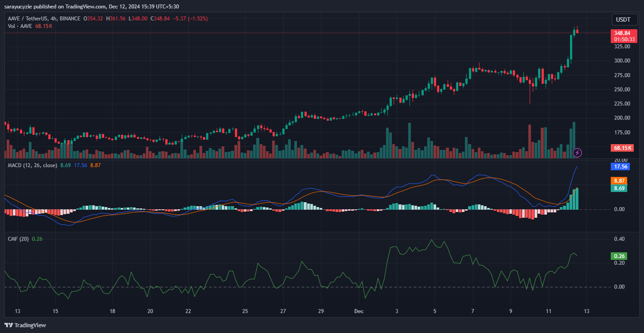Viewport: 644px width, 333px height.
Task: Click the green 0.26 CMF value tag
Action: pos(619,256)
